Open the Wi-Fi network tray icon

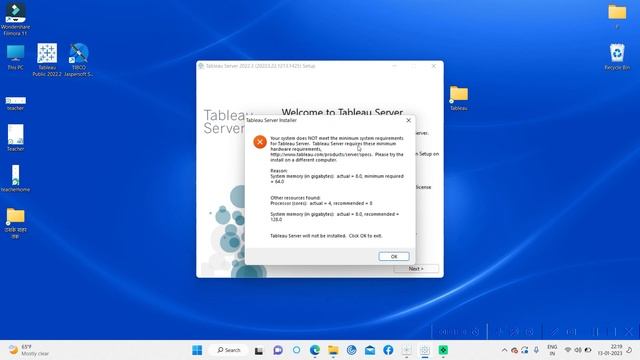[567, 350]
